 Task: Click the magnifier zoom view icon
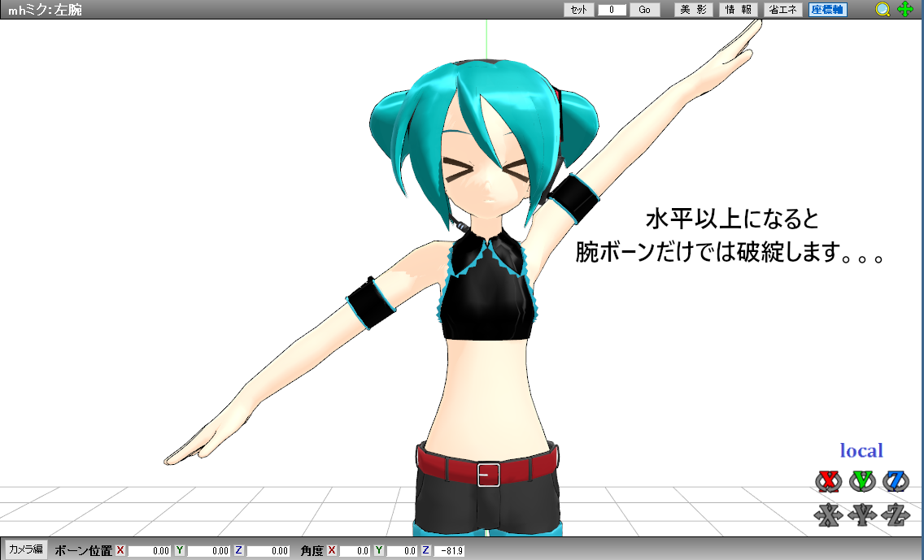(883, 10)
